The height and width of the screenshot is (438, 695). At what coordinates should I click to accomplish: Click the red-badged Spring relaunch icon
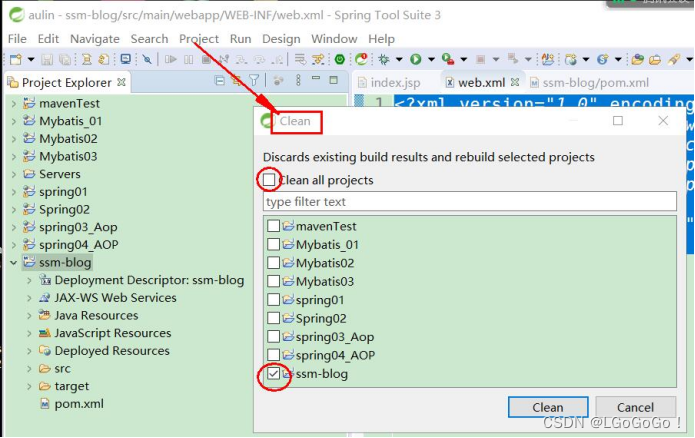pyautogui.click(x=361, y=59)
